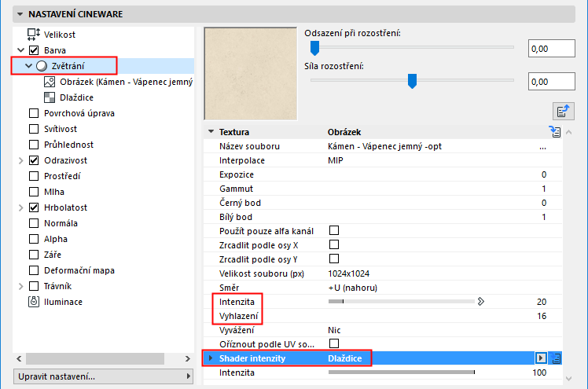This screenshot has height=389, width=588.
Task: Select Obrázek (Kámen - Vápenec jemný) tree item
Action: [x=126, y=82]
